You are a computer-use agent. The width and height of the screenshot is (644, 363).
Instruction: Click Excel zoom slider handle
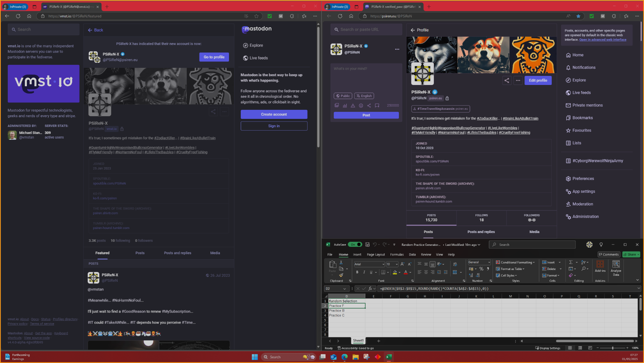613,348
